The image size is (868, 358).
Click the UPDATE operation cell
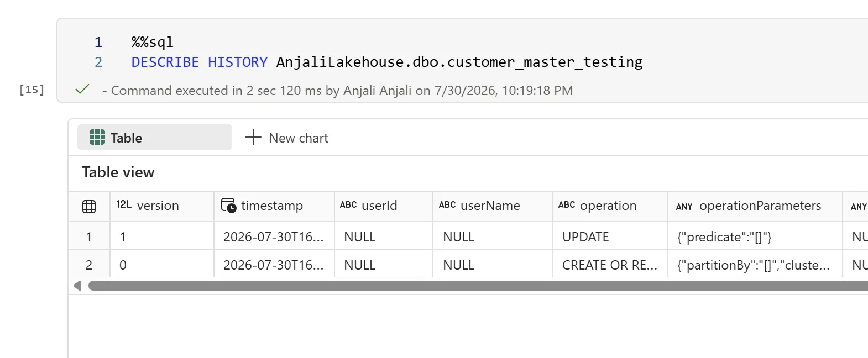pos(610,236)
